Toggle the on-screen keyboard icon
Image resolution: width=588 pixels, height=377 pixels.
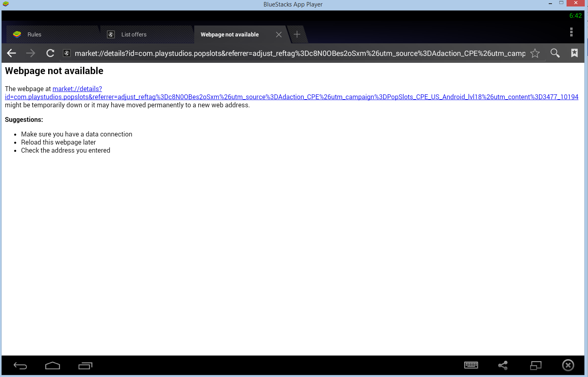471,365
